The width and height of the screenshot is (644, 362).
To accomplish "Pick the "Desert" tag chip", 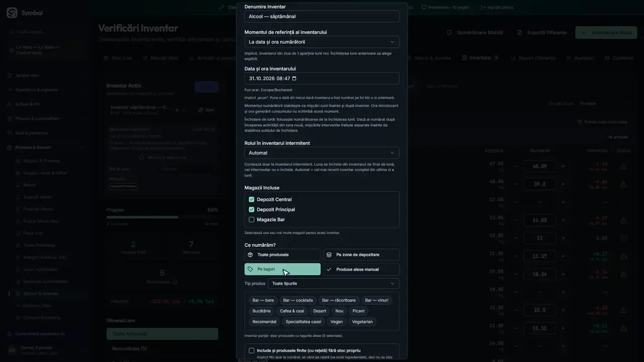I will pyautogui.click(x=319, y=311).
